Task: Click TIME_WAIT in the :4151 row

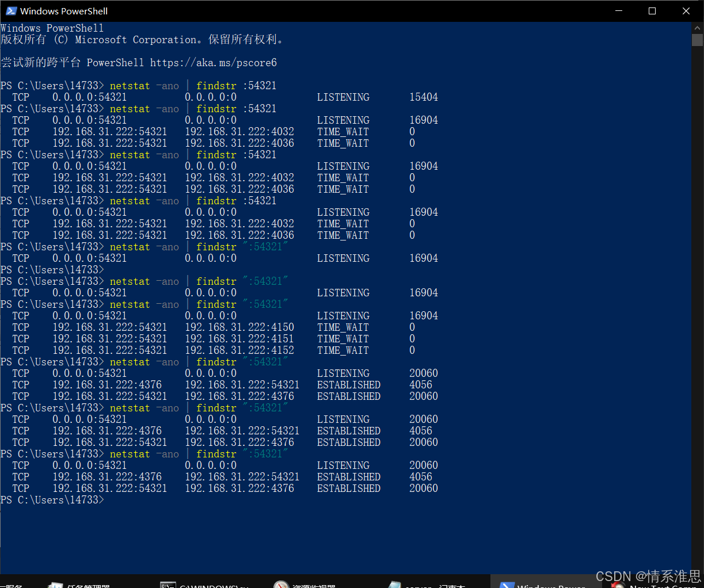Action: click(x=343, y=339)
